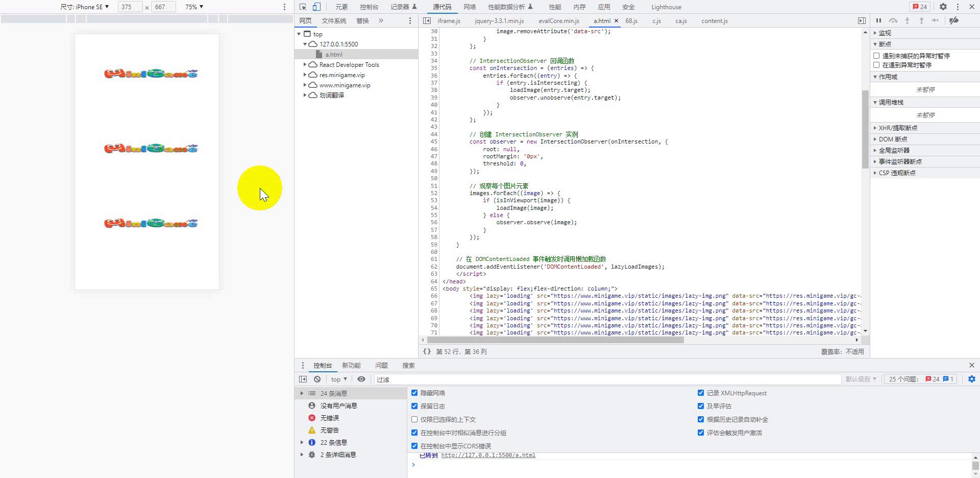Open the http://127.0.0.1:5500/a.html console link

point(488,455)
